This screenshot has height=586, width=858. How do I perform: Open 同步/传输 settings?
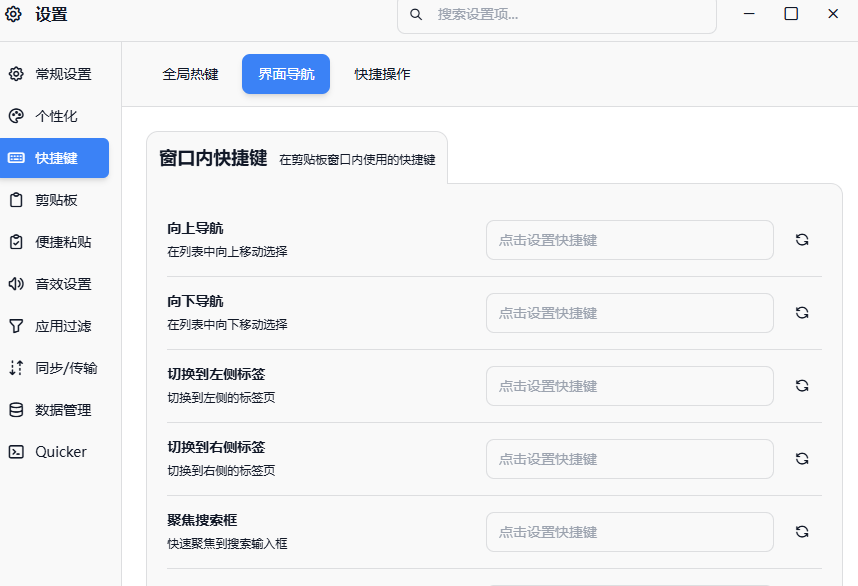(x=55, y=368)
